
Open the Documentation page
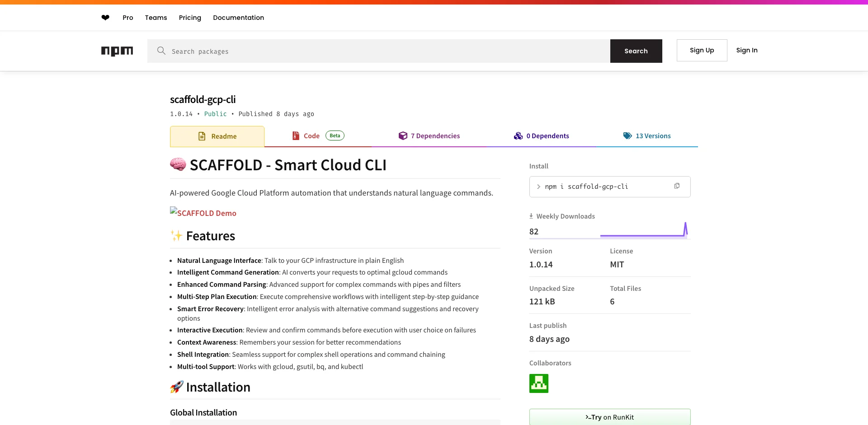click(x=238, y=18)
